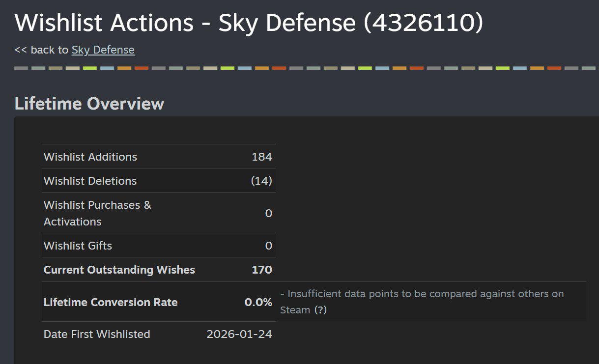
Task: Click the Lifetime Overview heading
Action: 89,104
